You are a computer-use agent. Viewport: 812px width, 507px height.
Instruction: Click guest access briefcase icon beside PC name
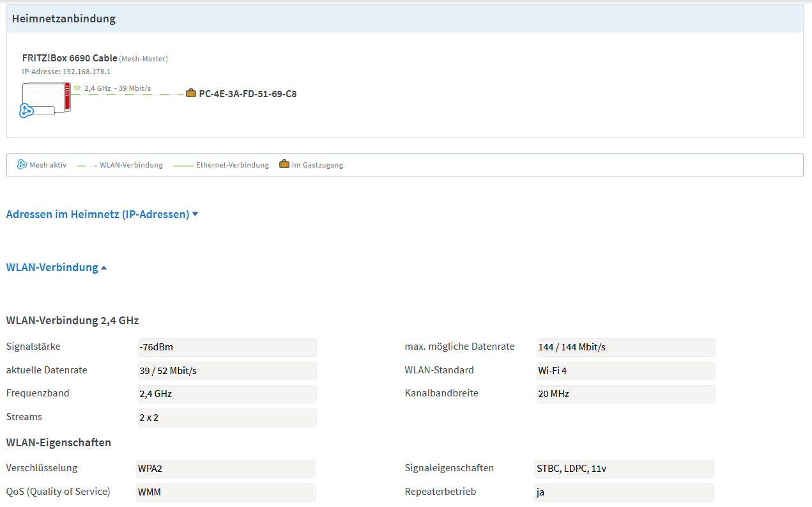(x=191, y=93)
